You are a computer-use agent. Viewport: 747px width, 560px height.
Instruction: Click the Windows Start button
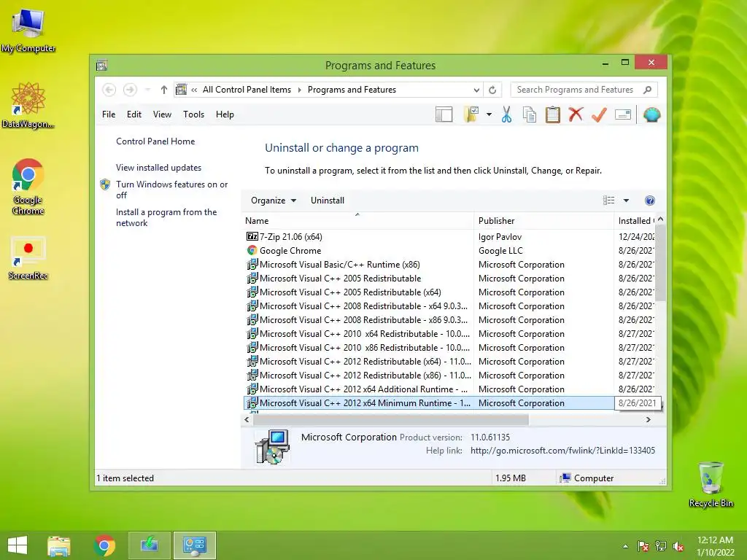click(18, 545)
